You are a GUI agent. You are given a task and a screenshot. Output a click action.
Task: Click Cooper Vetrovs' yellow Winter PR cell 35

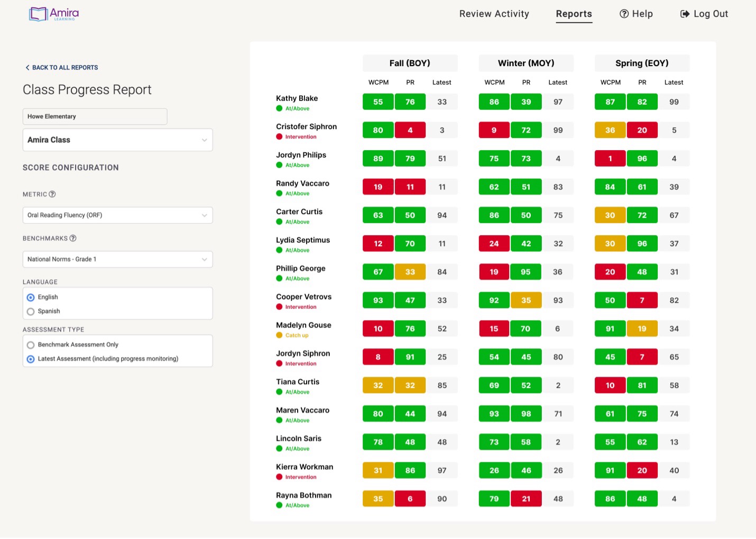tap(526, 300)
